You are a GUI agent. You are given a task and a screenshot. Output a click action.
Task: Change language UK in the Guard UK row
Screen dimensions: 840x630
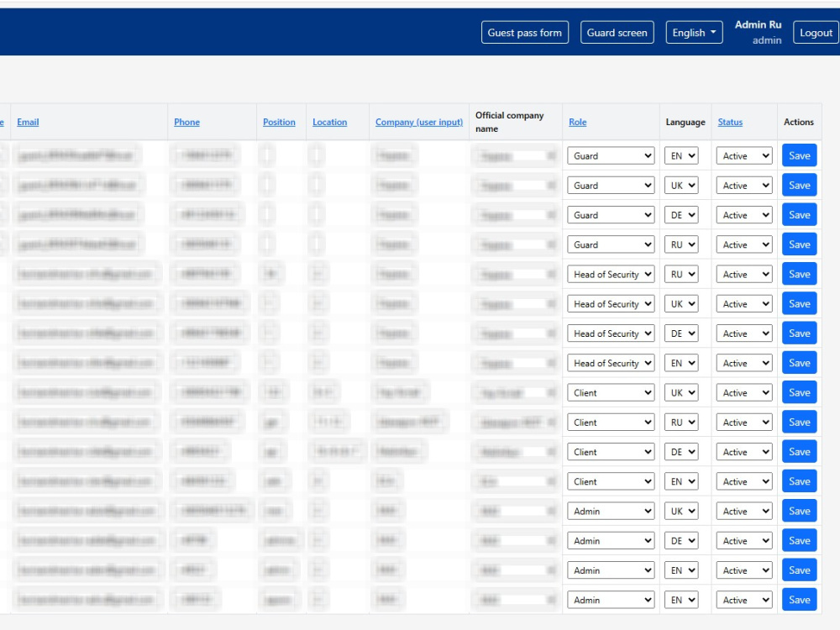tap(681, 186)
